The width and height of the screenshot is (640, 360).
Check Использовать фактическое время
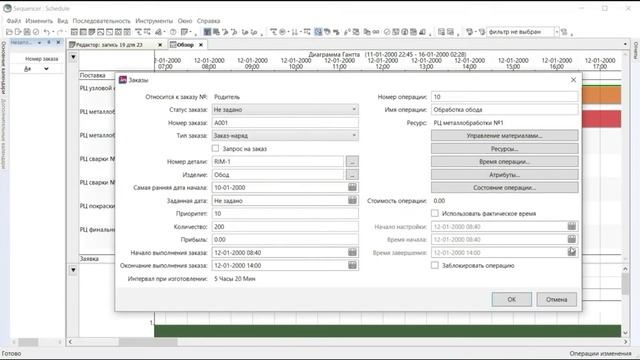tap(435, 213)
